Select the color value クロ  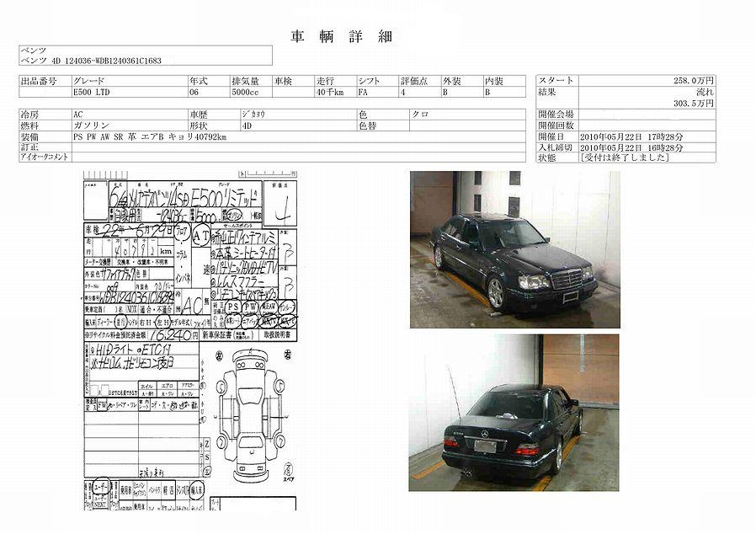pos(420,115)
